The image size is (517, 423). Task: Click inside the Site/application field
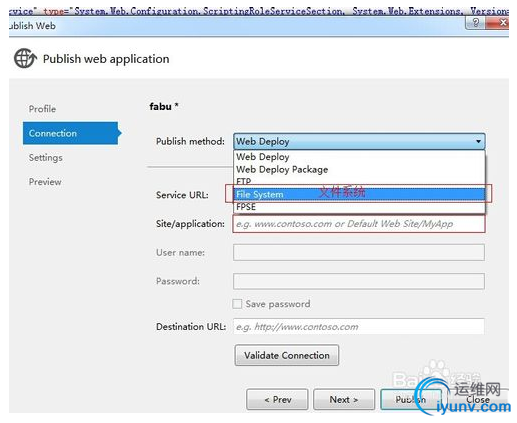pyautogui.click(x=359, y=224)
